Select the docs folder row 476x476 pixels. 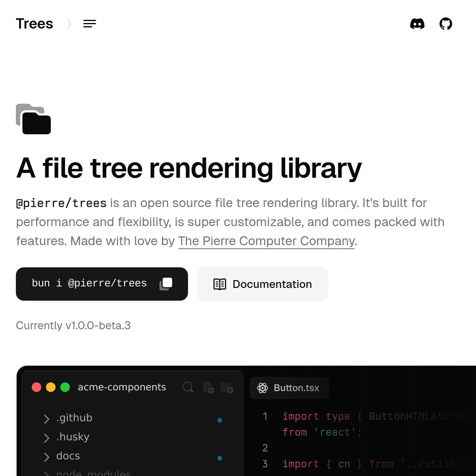tap(132, 456)
